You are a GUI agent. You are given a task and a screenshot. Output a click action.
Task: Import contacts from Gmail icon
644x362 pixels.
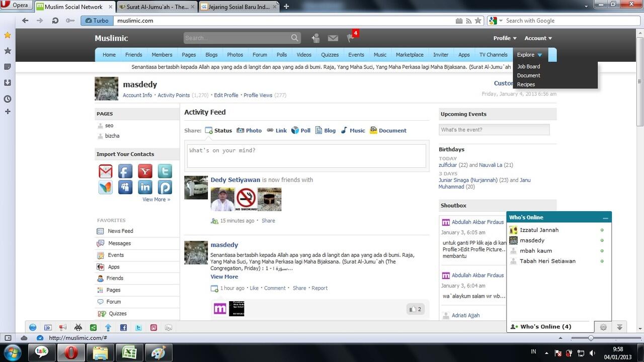click(106, 171)
